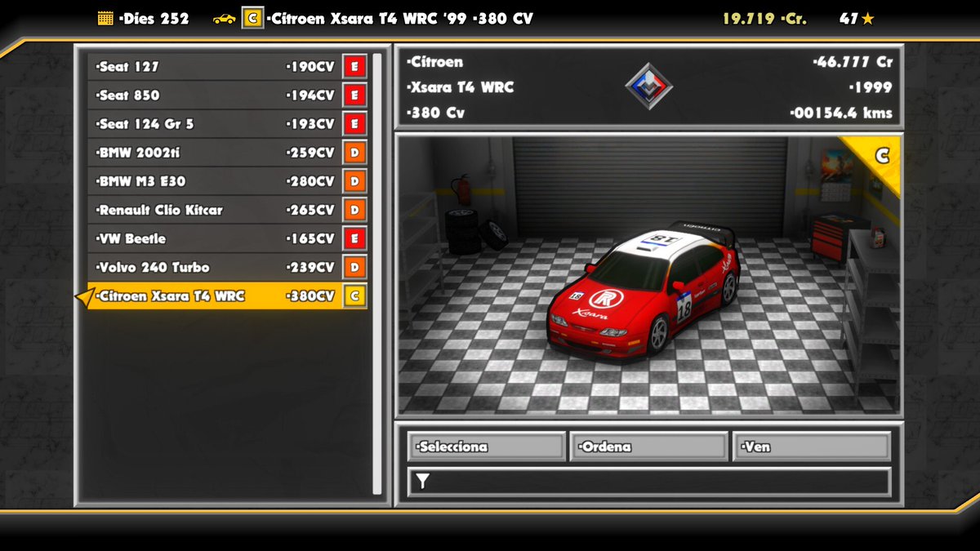This screenshot has height=551, width=980.
Task: Click the 00154.4 kms mileage value
Action: pos(841,113)
